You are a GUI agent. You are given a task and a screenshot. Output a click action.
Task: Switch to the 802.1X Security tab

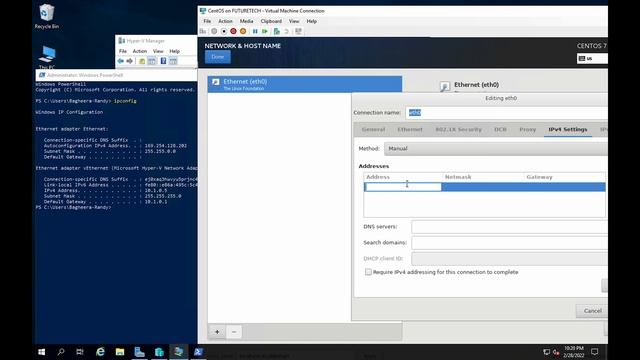[x=458, y=129]
